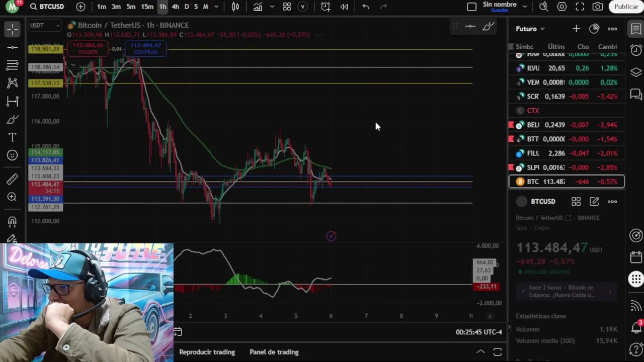Add symbol to watchlist plus icon
Image resolution: width=644 pixels, height=362 pixels.
(x=576, y=29)
